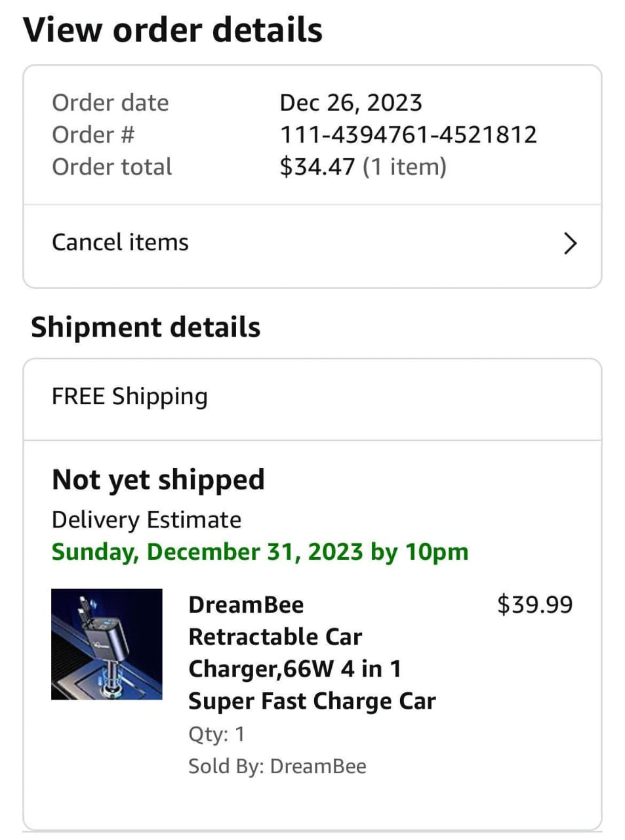Viewport: 625px width, 840px height.
Task: Select the Order # label
Action: (x=93, y=135)
